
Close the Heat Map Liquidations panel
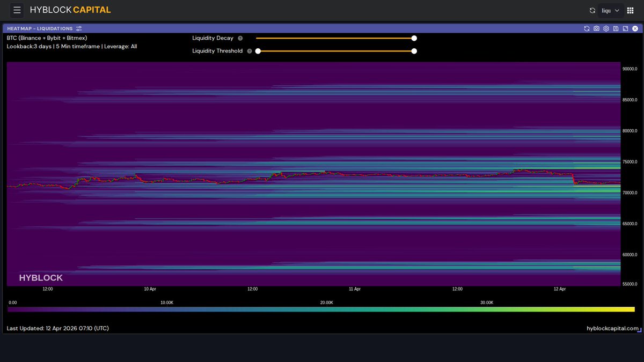point(635,28)
